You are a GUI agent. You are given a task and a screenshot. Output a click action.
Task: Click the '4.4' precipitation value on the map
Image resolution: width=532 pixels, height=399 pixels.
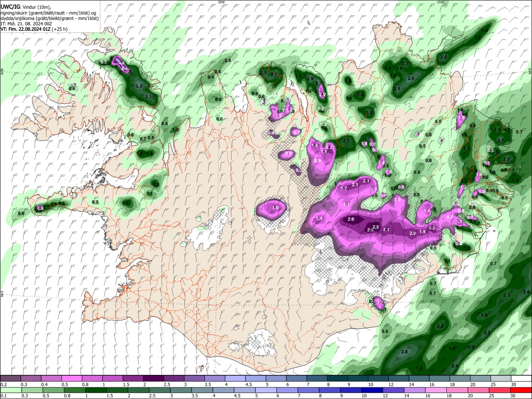(x=124, y=69)
